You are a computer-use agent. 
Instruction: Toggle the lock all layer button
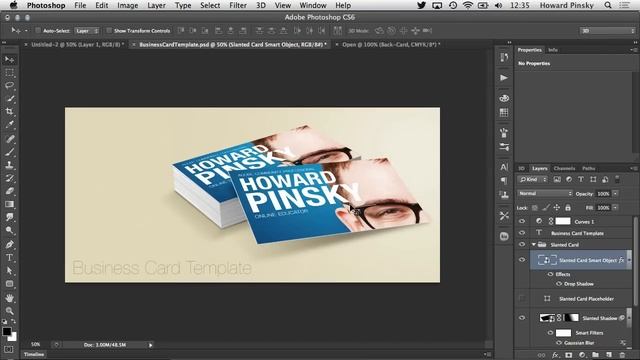point(568,208)
